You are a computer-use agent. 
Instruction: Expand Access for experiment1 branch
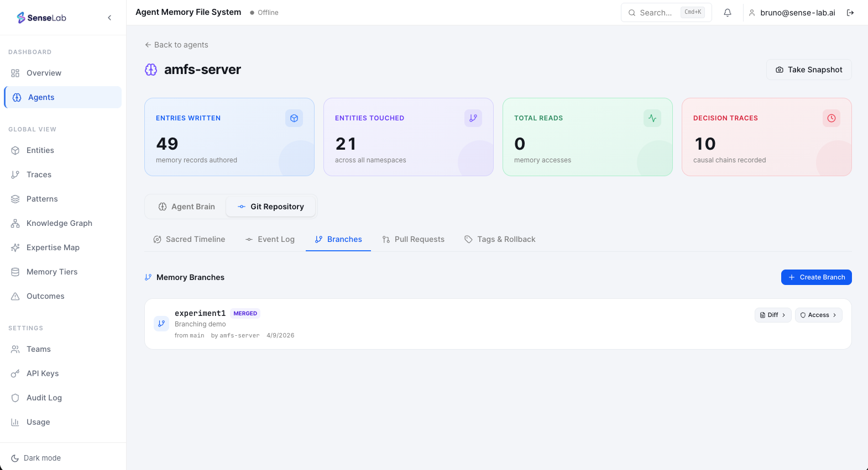click(818, 315)
